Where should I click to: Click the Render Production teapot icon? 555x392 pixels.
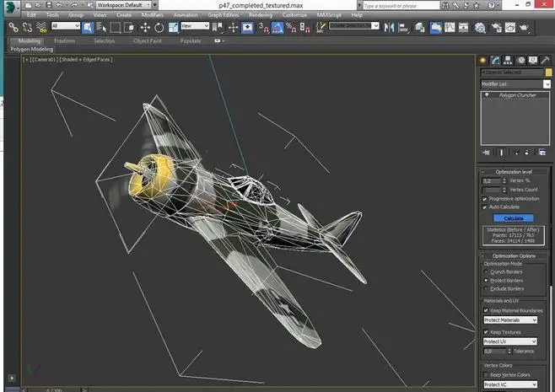[x=524, y=27]
